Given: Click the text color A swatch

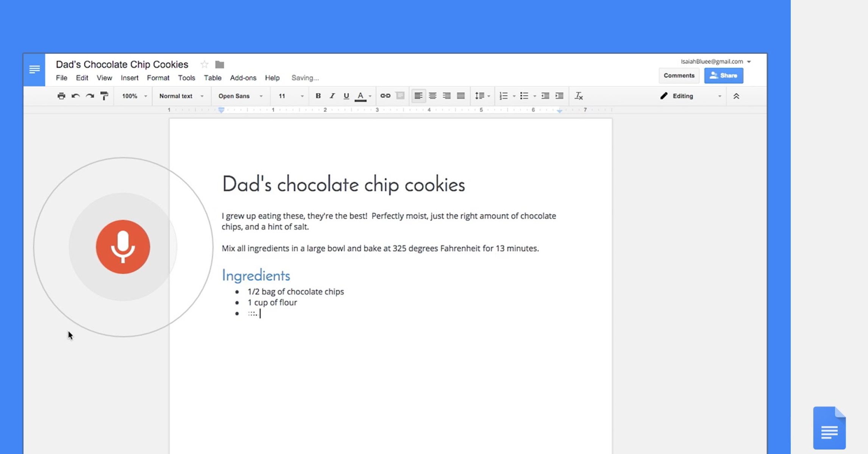Looking at the screenshot, I should tap(361, 96).
